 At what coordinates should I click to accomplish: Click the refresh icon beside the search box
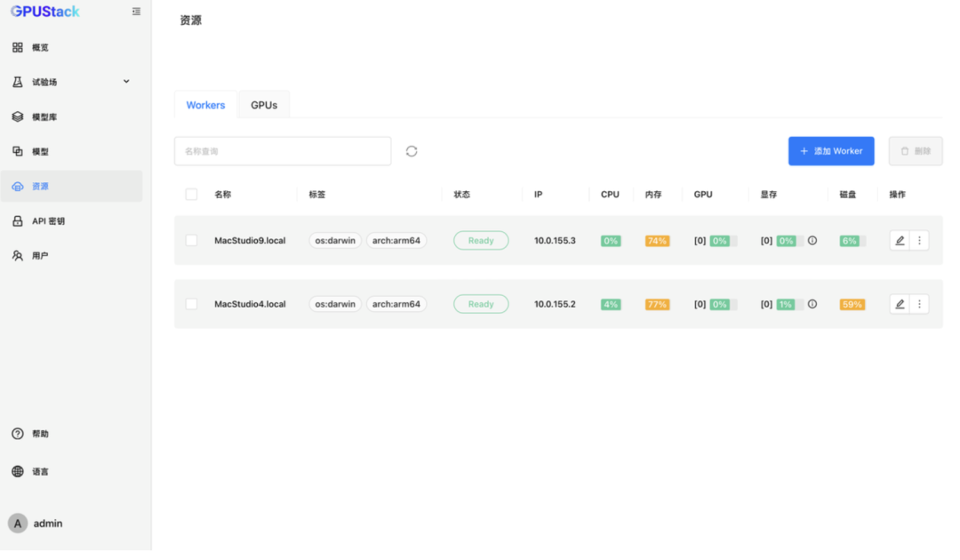point(412,151)
